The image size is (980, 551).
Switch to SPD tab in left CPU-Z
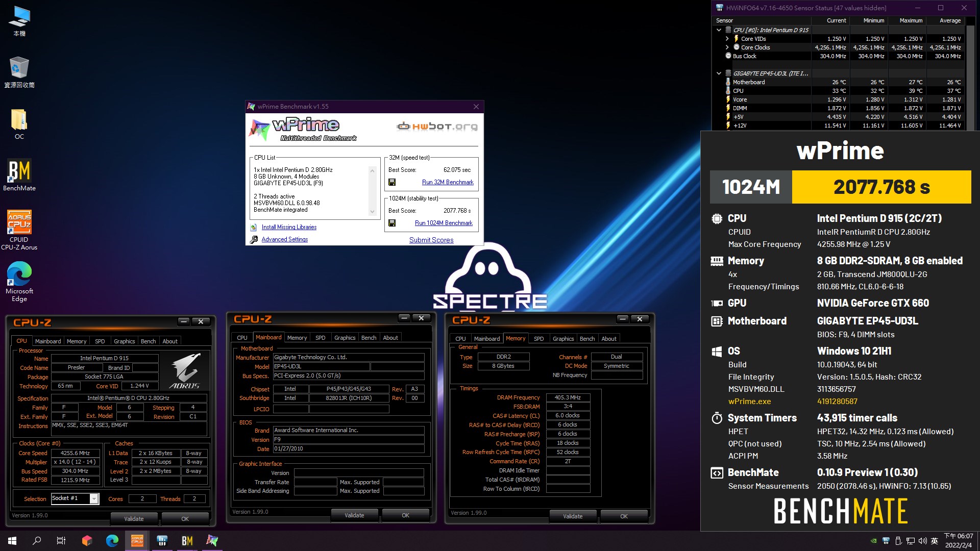point(100,341)
